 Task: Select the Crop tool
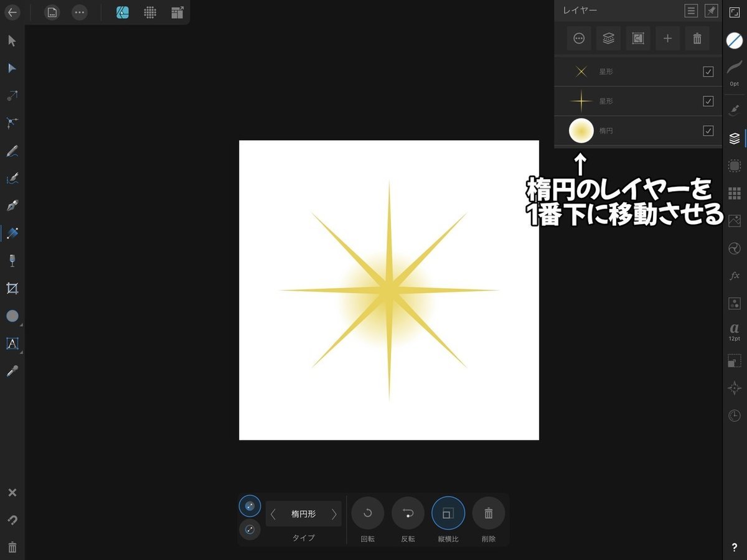[12, 288]
